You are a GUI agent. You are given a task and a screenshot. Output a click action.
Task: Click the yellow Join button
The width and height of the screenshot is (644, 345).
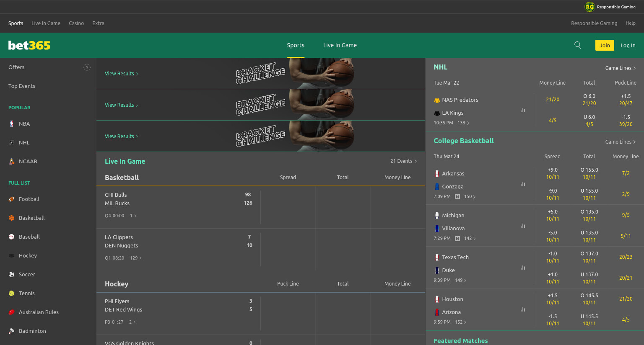pos(605,45)
